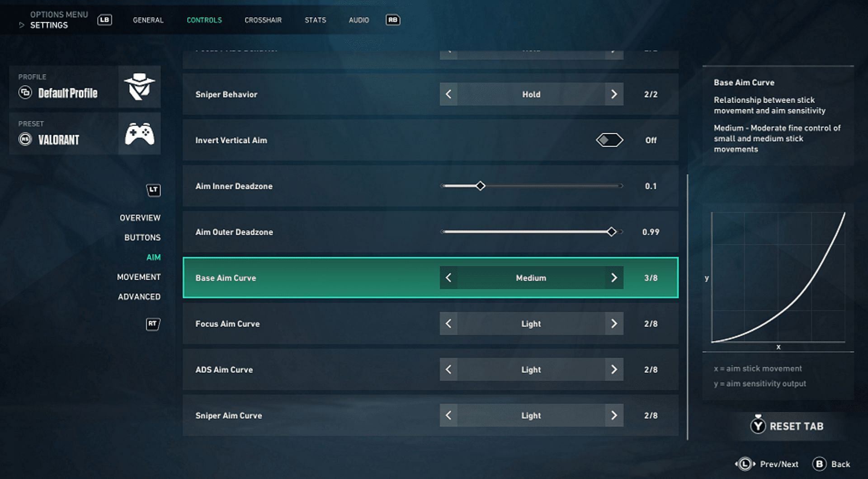
Task: Select previous Sniper Behavior option arrow
Action: coord(448,94)
